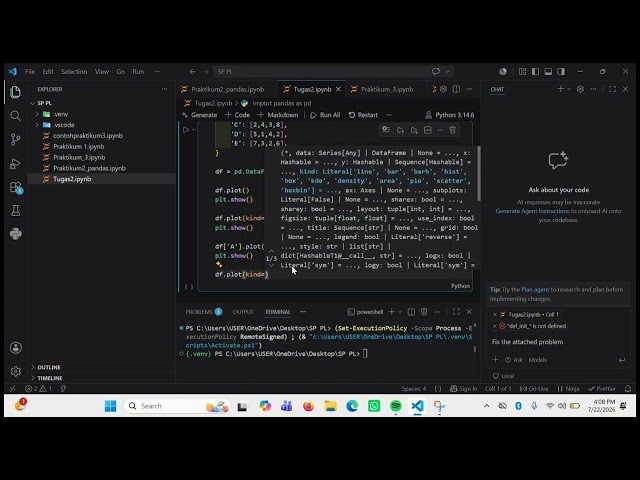
Task: Click Generate in notebook toolbar
Action: (200, 115)
